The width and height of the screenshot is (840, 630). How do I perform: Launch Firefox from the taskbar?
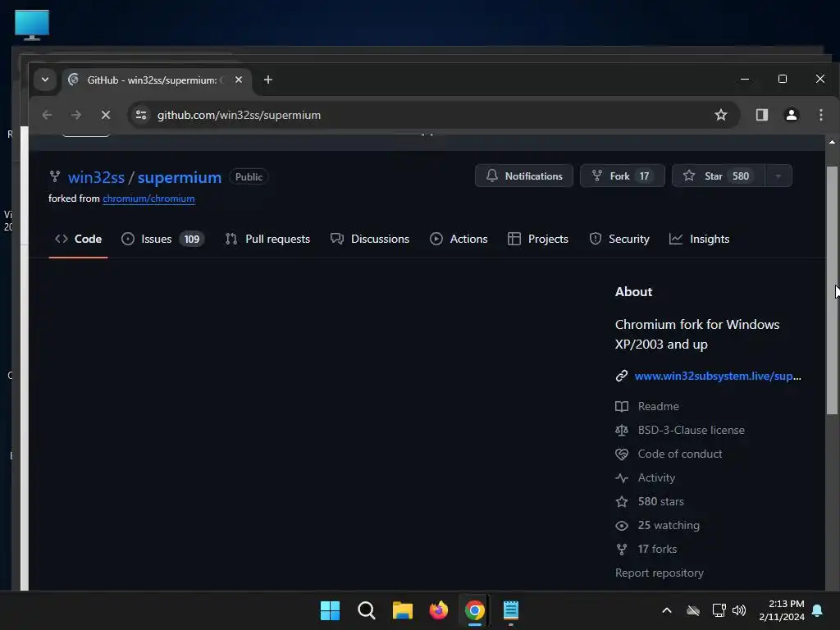(x=439, y=610)
